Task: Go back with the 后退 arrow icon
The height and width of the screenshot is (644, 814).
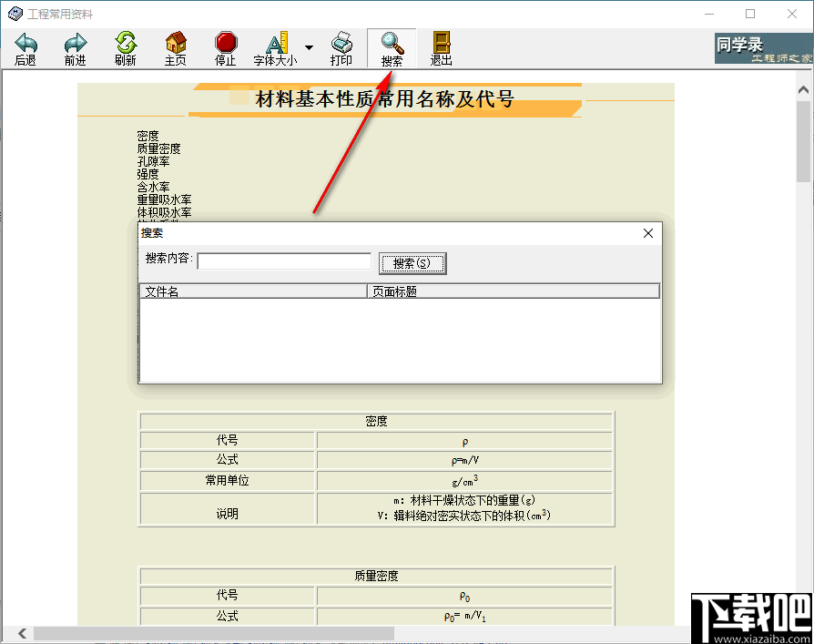Action: (25, 49)
